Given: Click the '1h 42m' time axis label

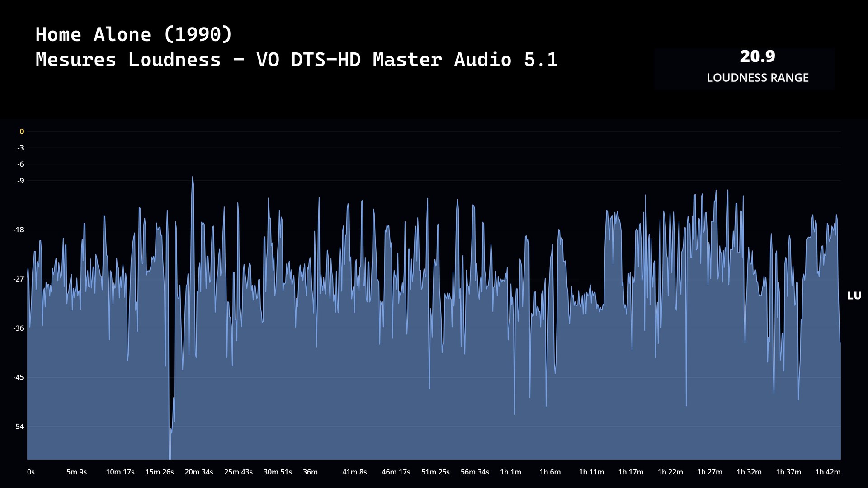Looking at the screenshot, I should 828,472.
